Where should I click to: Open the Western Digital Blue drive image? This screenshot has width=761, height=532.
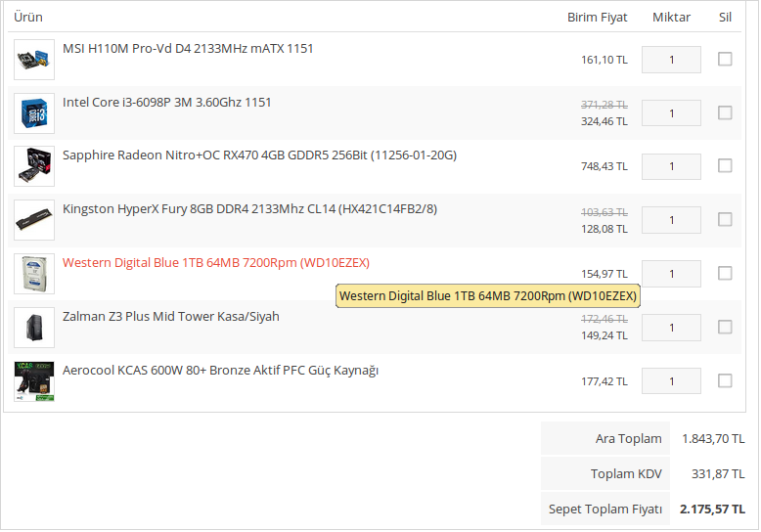point(34,274)
